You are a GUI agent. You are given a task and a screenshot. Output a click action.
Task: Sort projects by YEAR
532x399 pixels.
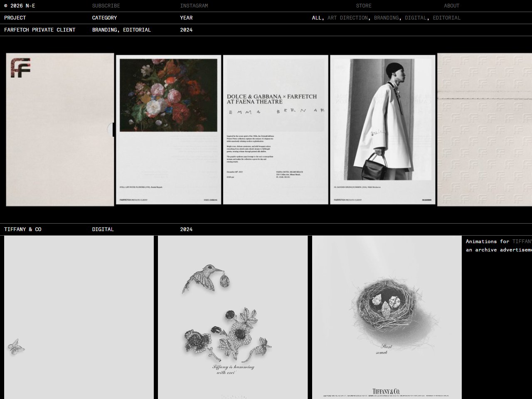[186, 18]
